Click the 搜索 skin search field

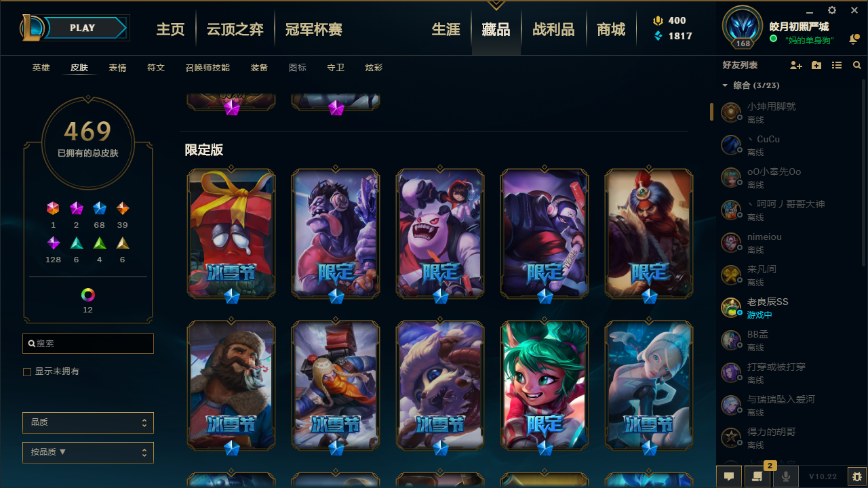[88, 344]
